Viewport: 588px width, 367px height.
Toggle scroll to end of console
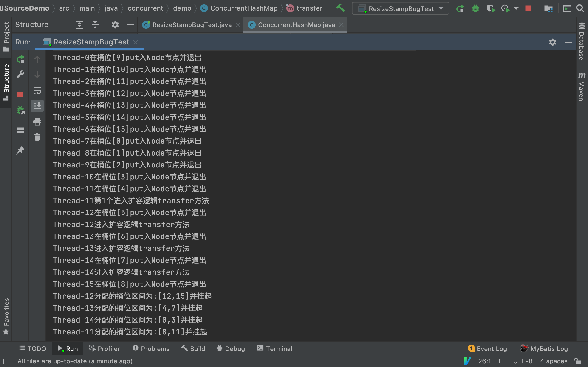click(x=37, y=106)
